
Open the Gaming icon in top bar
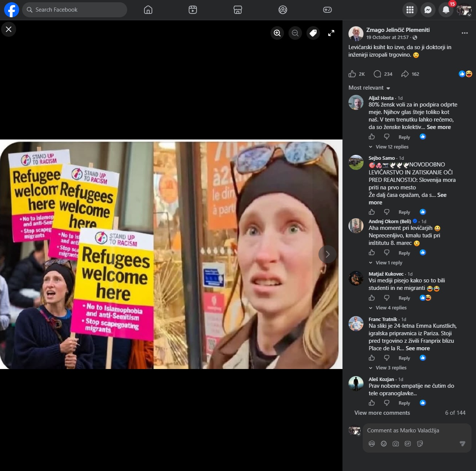tap(327, 10)
